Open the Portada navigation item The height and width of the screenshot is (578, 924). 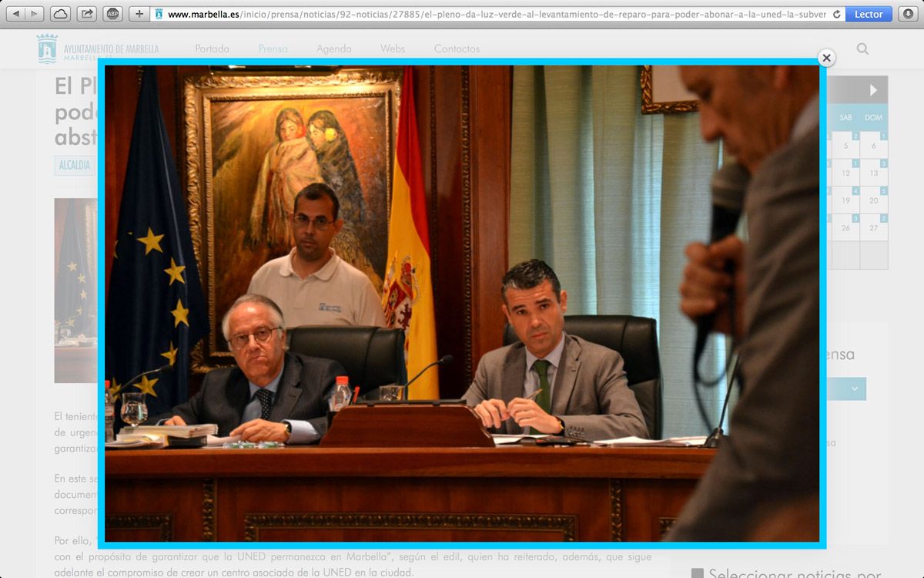point(212,49)
